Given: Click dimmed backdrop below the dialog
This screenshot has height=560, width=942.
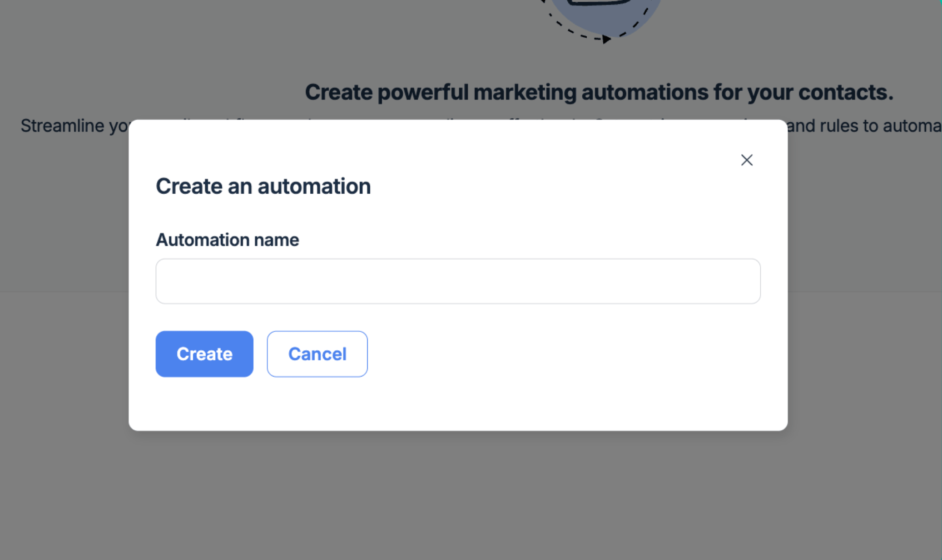Looking at the screenshot, I should point(458,495).
